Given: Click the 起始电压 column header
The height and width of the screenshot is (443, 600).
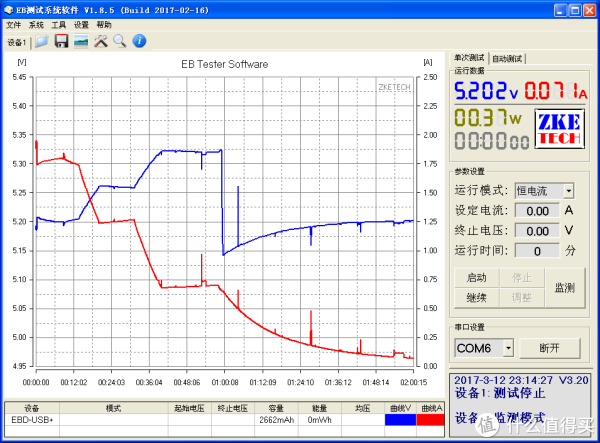Looking at the screenshot, I should click(189, 408).
